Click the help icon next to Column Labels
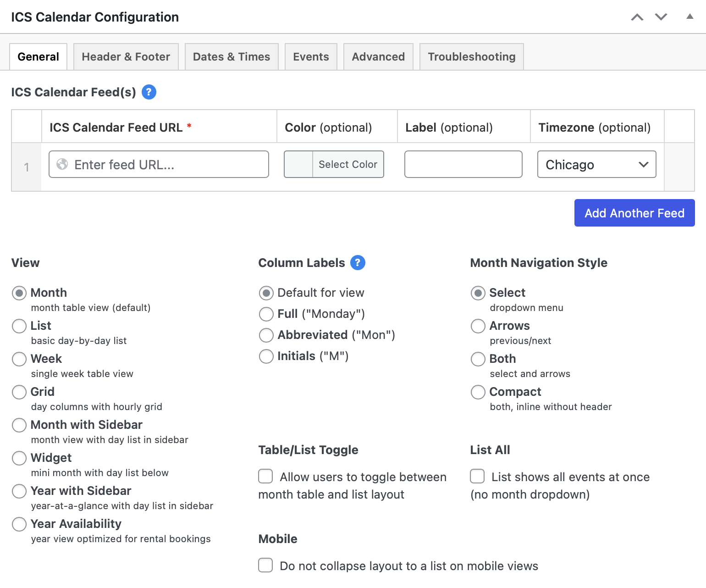This screenshot has width=706, height=588. point(358,263)
